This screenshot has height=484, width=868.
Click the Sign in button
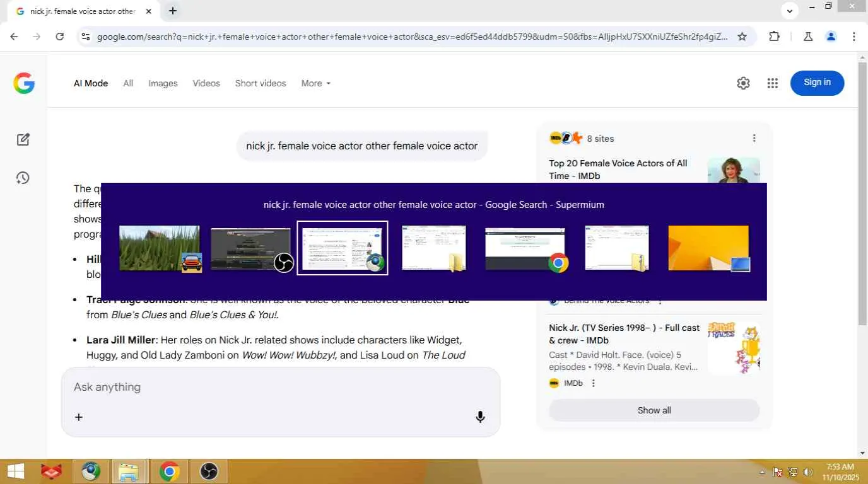coord(817,83)
